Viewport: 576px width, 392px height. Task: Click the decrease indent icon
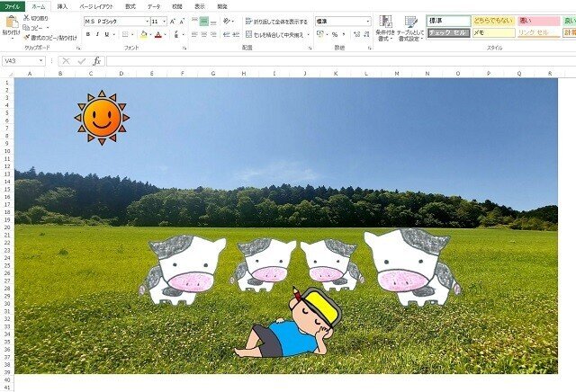click(227, 34)
